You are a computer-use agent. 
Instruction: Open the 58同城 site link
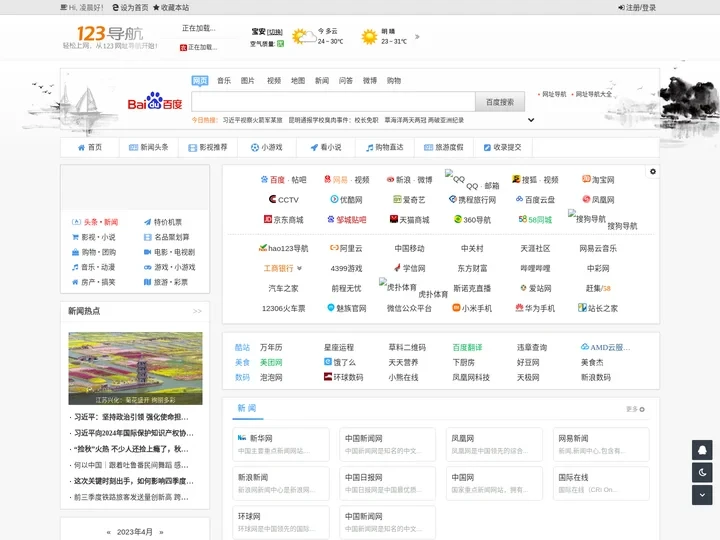pos(535,220)
